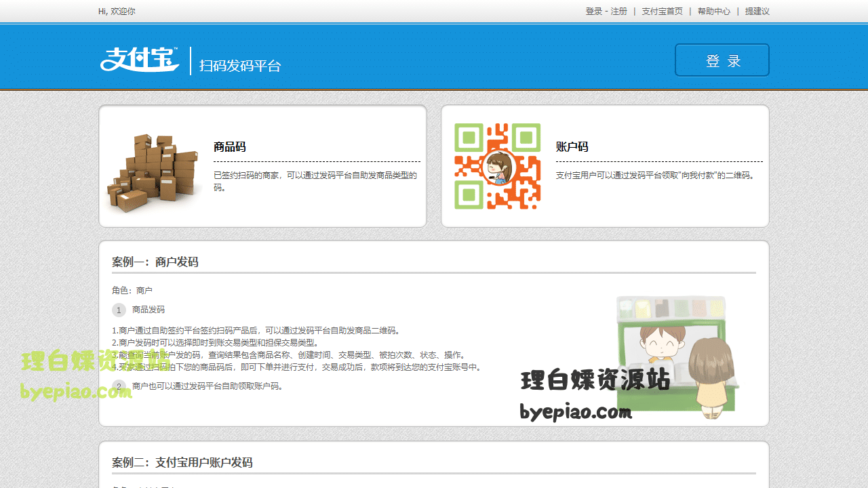The width and height of the screenshot is (868, 488).
Task: Click the cardboard boxes image for 商品码
Action: [x=153, y=173]
